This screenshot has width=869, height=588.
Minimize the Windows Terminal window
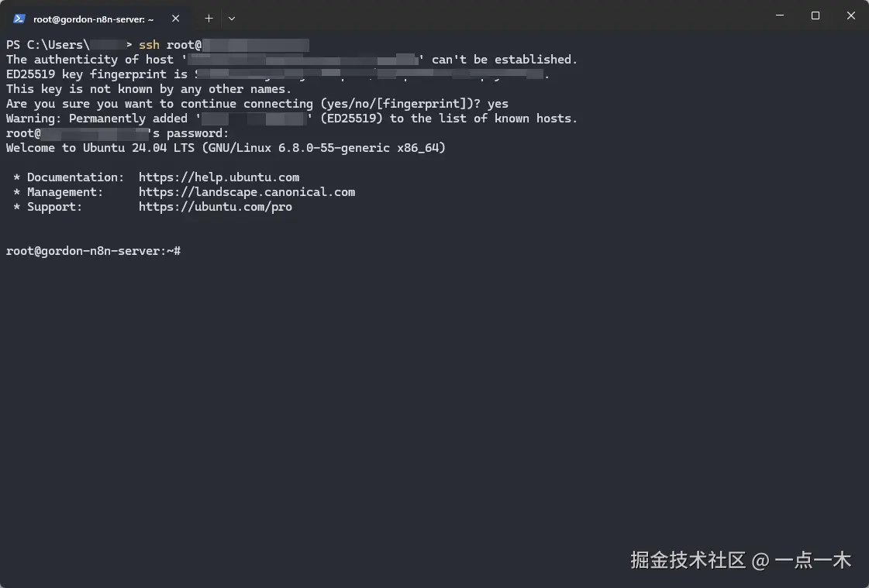pos(780,15)
